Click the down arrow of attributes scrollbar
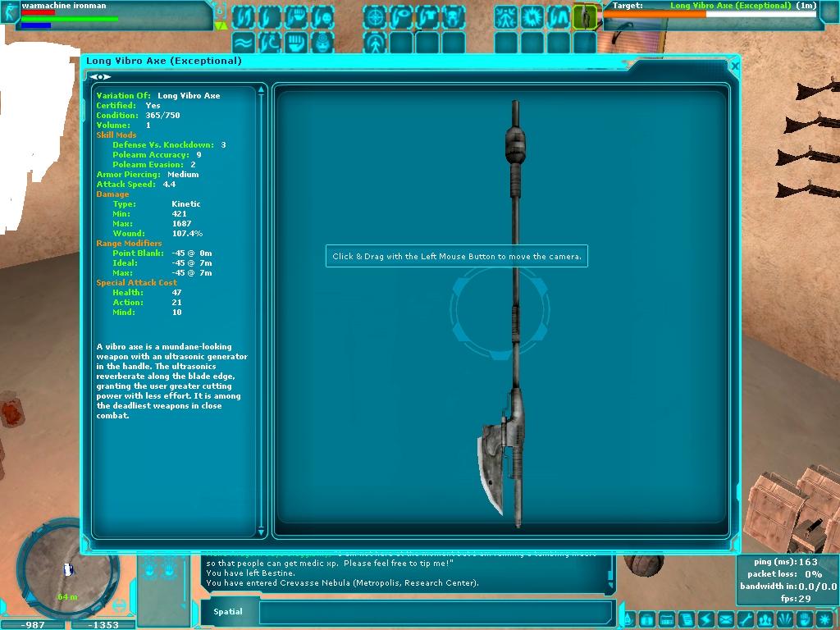 [261, 532]
